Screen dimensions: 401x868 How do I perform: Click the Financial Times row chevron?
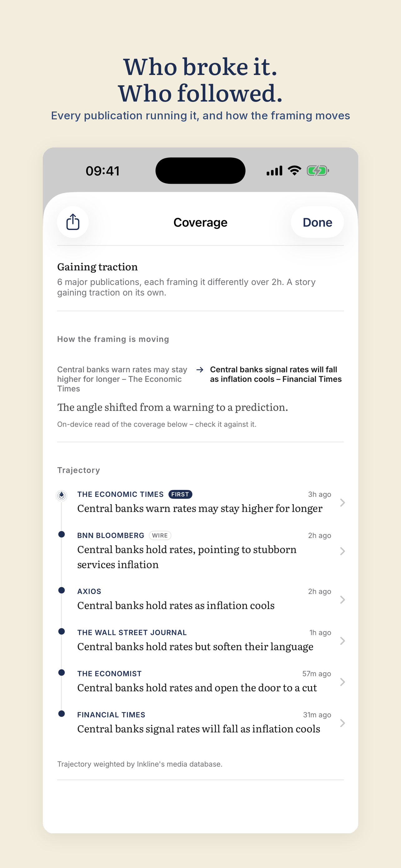coord(342,723)
